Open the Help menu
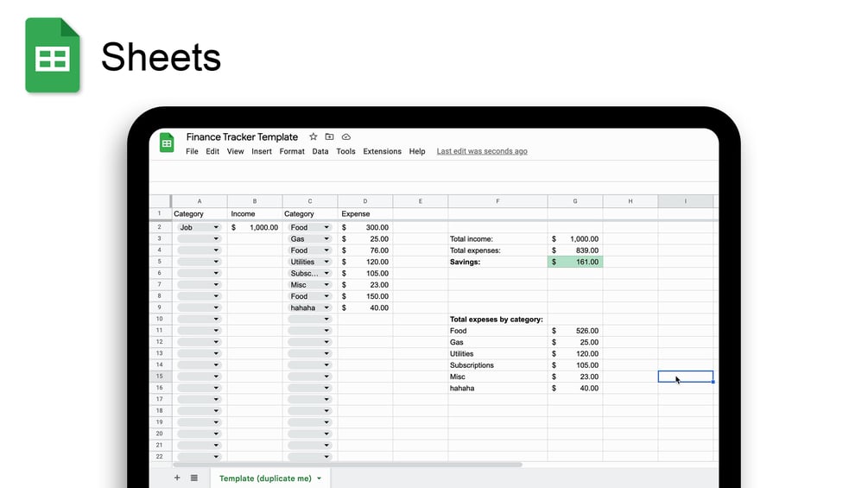Viewport: 868px width, 488px height. click(417, 151)
